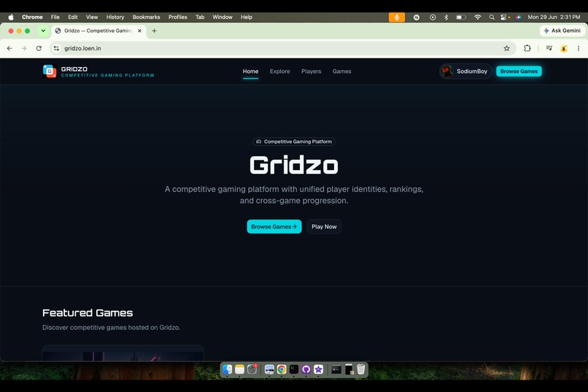Screen dimensions: 588x392
Task: Click the menu bar date and time
Action: [554, 18]
